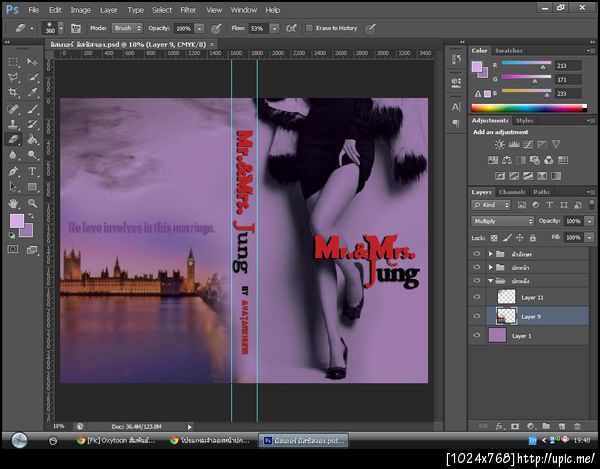Select the Zoom tool
The height and width of the screenshot is (469, 600).
point(33,203)
